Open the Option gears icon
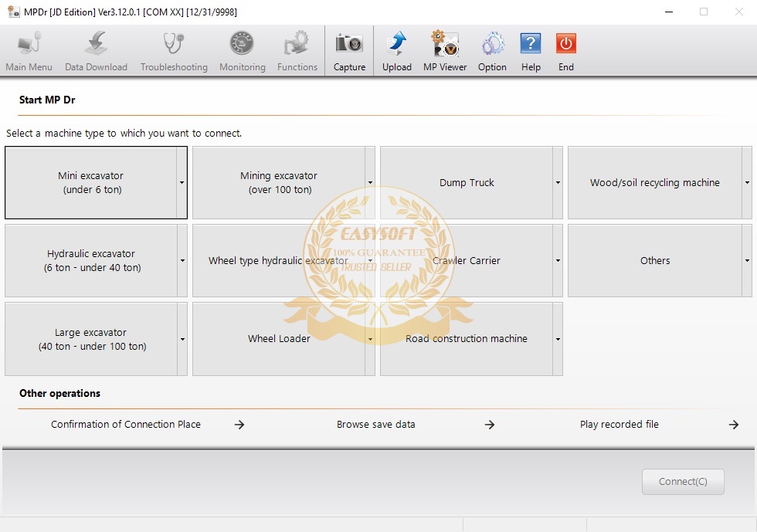757x532 pixels. [x=493, y=44]
